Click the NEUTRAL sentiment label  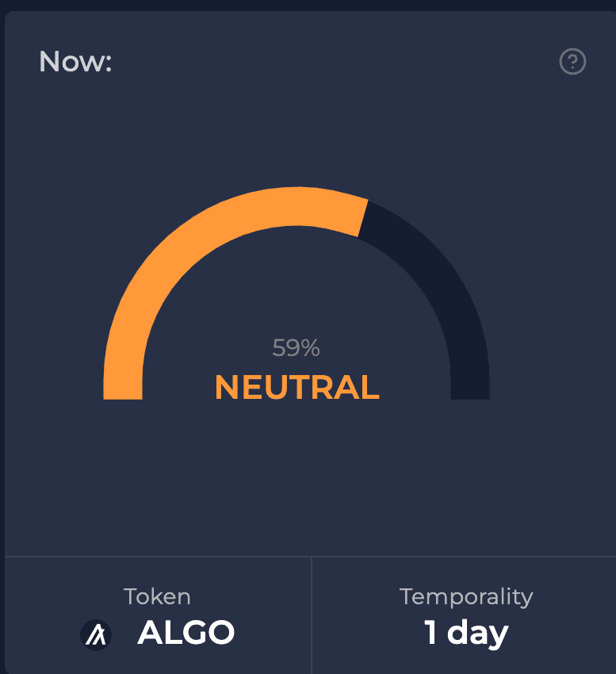tap(297, 387)
